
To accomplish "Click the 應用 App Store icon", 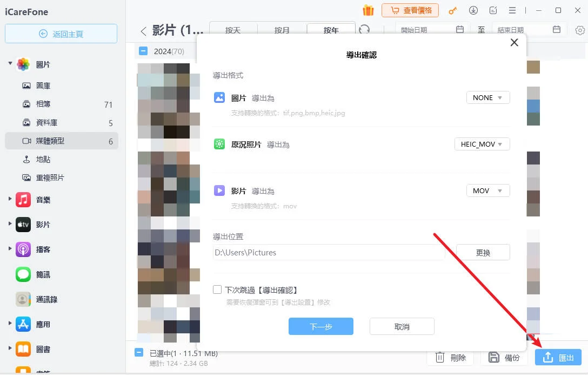I will 23,324.
